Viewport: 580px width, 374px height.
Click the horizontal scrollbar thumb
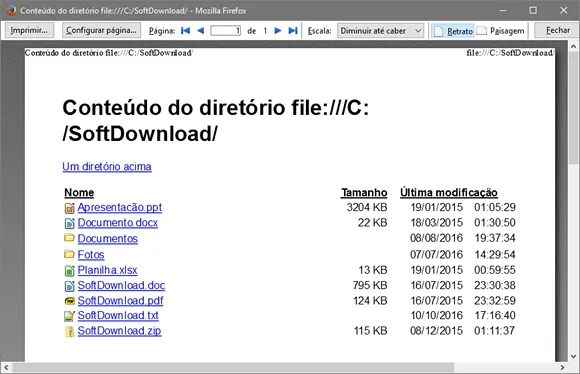click(233, 368)
